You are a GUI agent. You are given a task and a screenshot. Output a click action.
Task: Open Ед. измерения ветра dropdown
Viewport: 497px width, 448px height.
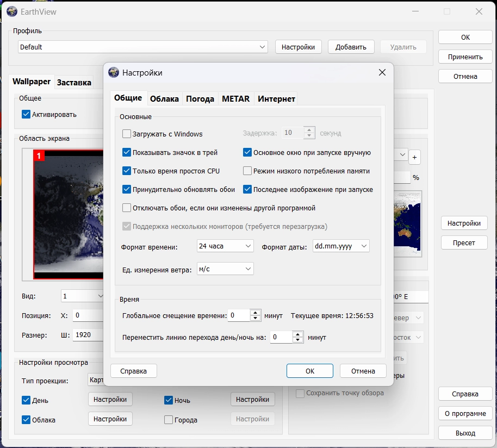click(x=225, y=269)
